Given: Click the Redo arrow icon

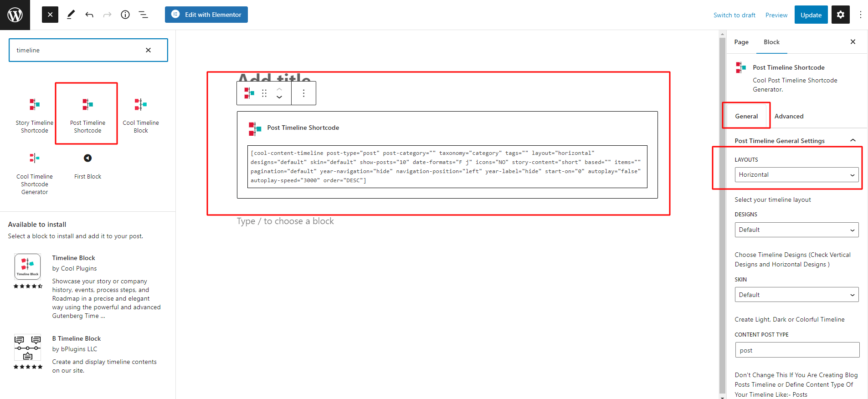Looking at the screenshot, I should coord(107,15).
